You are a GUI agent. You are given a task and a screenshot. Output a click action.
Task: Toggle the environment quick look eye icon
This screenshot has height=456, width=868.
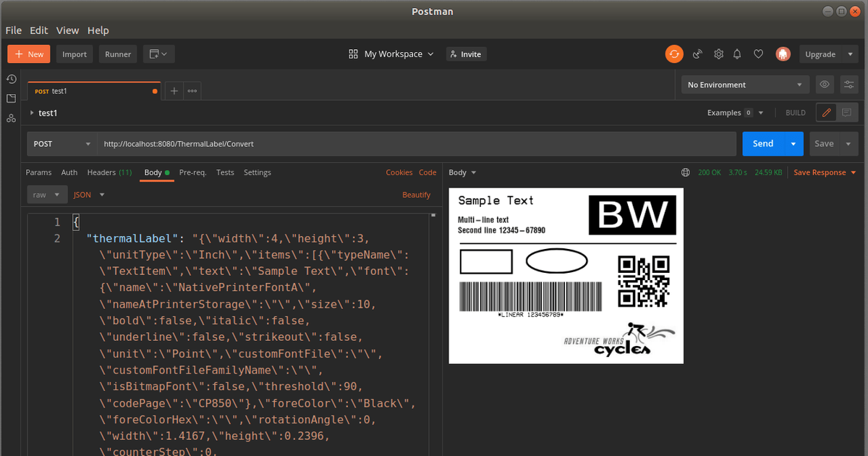pyautogui.click(x=825, y=84)
